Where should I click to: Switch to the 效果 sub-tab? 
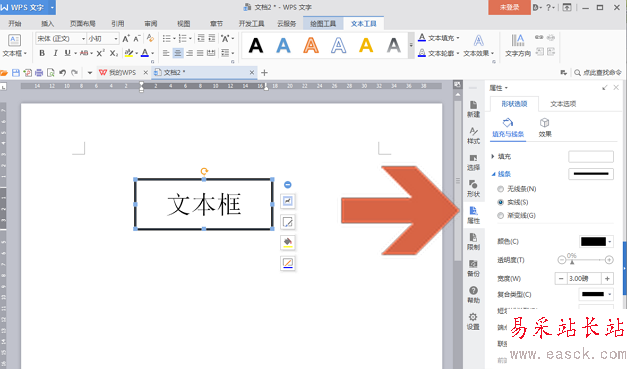[x=545, y=128]
